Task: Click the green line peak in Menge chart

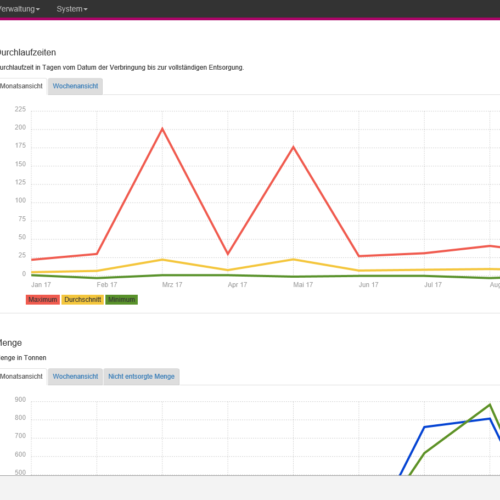Action: pos(490,404)
